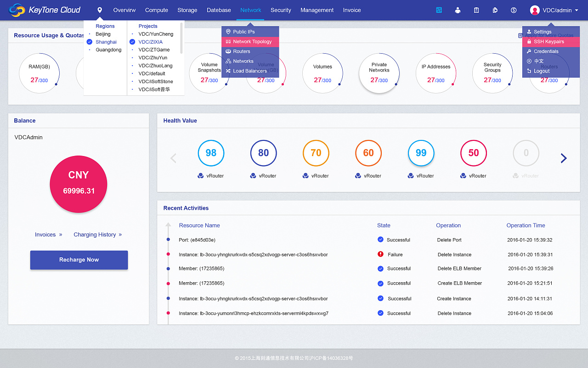This screenshot has width=588, height=368.
Task: Click the vRouter health circle showing 50
Action: 473,153
